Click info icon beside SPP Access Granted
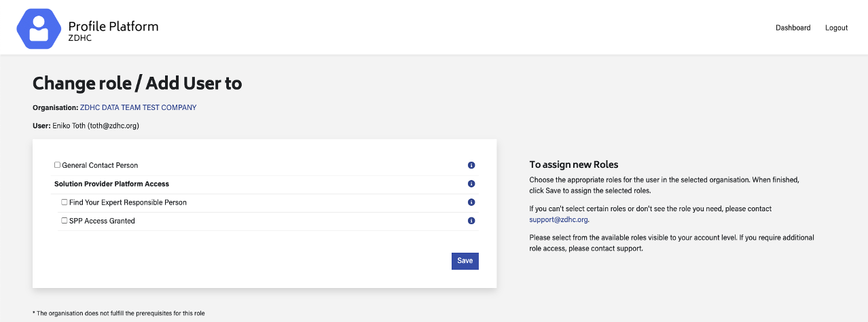 [471, 221]
